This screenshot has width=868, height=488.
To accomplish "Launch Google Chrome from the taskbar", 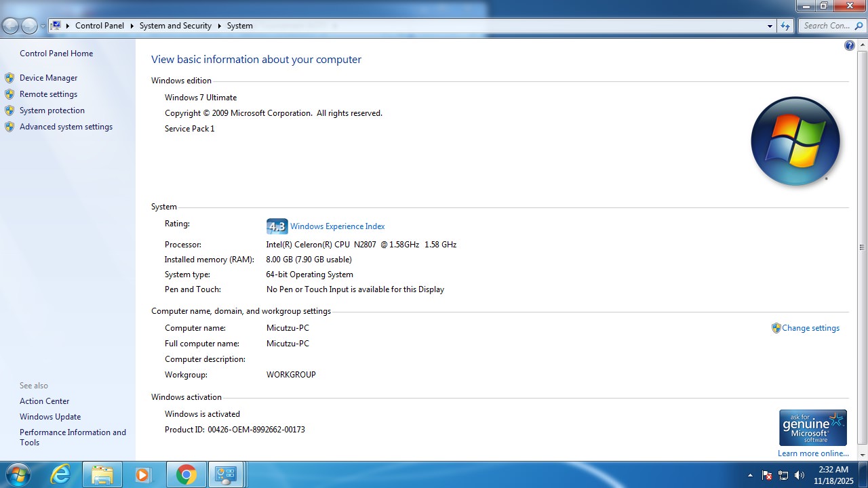I will point(186,474).
